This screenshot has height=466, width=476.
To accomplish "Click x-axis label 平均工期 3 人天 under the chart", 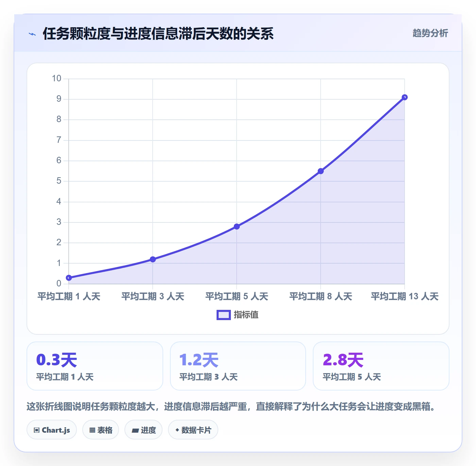I will coord(153,296).
